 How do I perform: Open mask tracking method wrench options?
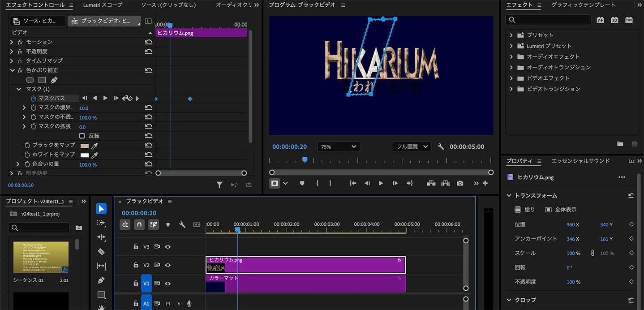pyautogui.click(x=127, y=98)
